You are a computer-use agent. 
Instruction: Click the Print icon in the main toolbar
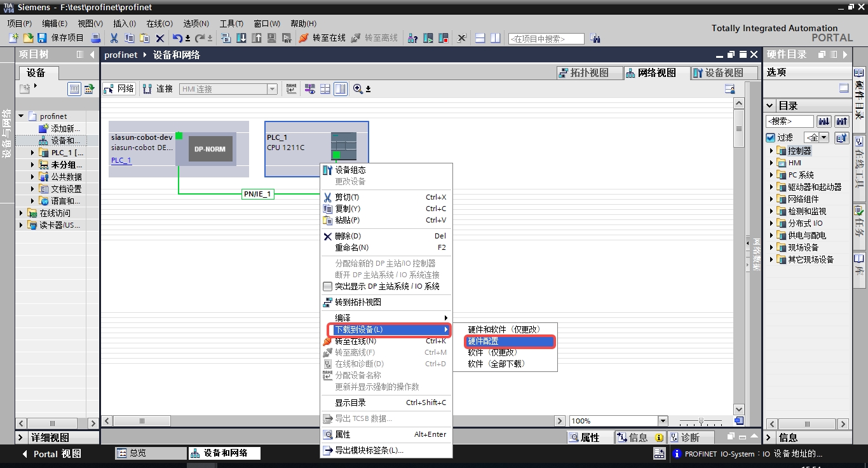[96, 38]
